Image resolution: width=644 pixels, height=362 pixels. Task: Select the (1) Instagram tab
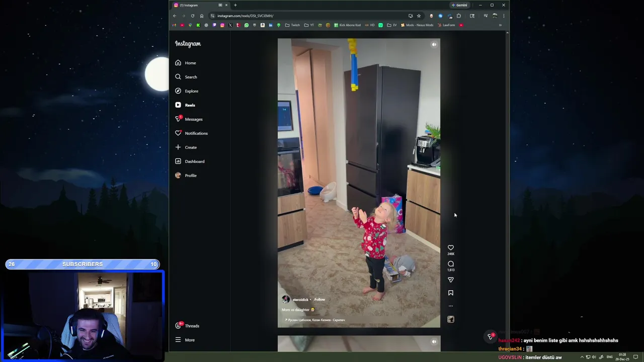pyautogui.click(x=200, y=5)
